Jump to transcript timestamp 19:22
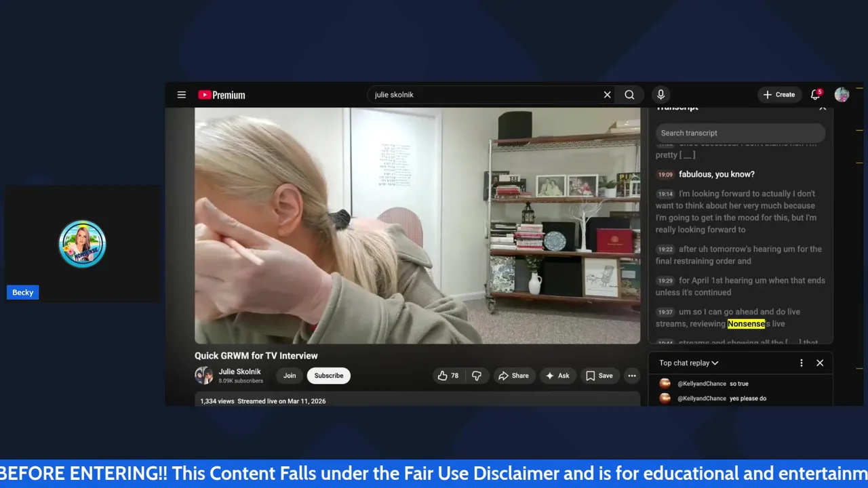 [665, 249]
